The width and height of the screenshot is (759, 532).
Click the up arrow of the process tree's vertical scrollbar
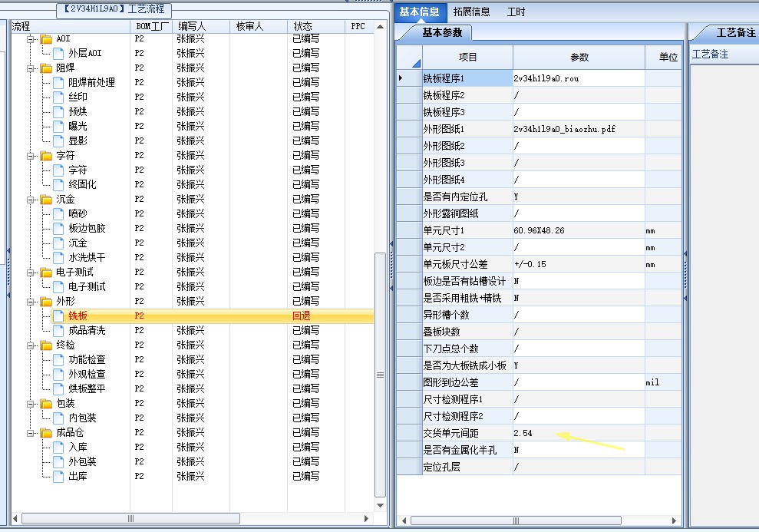381,27
